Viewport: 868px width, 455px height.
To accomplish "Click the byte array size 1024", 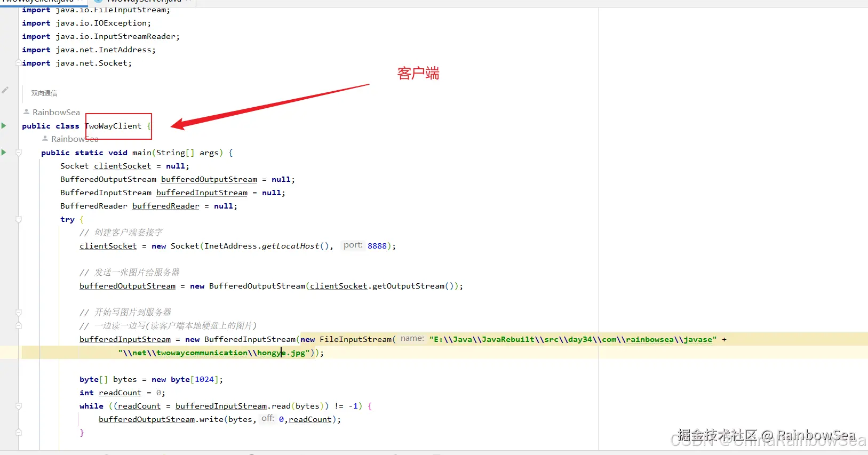I will [204, 379].
